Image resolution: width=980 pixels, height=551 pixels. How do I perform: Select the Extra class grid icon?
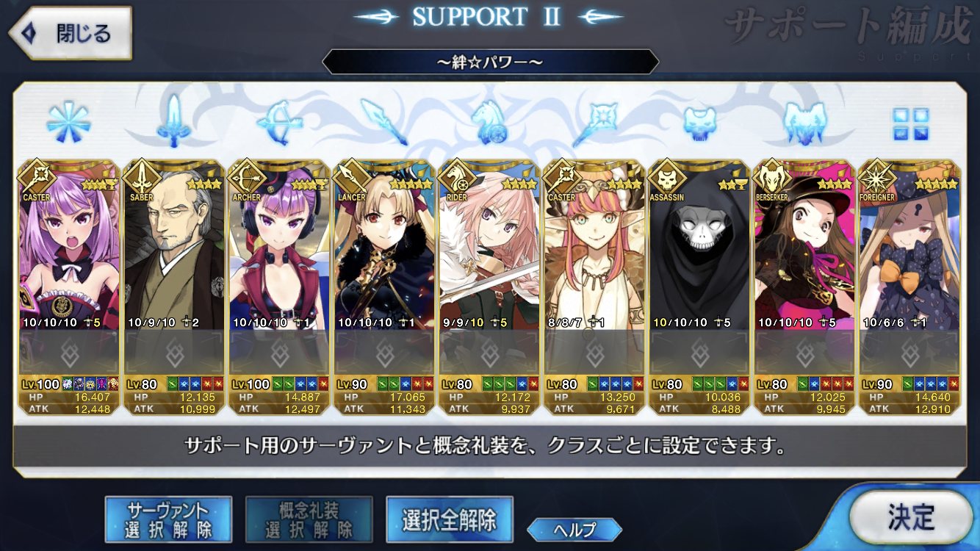click(x=911, y=124)
